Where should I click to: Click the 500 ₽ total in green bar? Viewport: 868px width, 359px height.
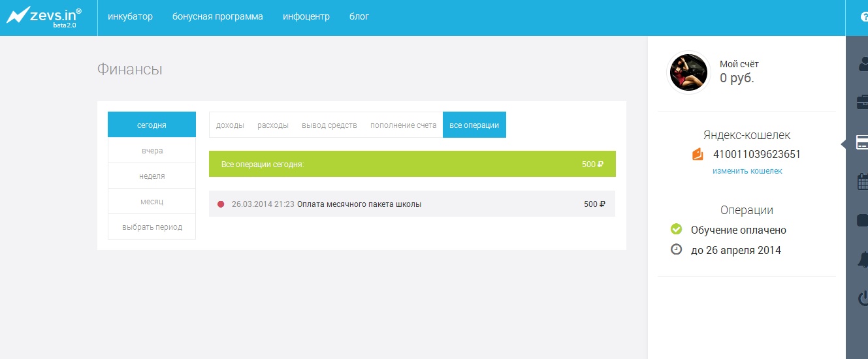[592, 164]
